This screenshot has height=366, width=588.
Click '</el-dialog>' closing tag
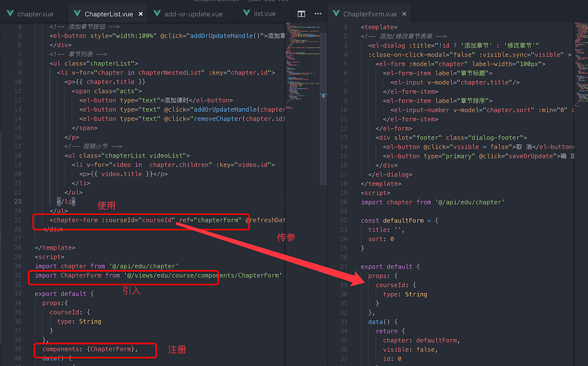(390, 175)
